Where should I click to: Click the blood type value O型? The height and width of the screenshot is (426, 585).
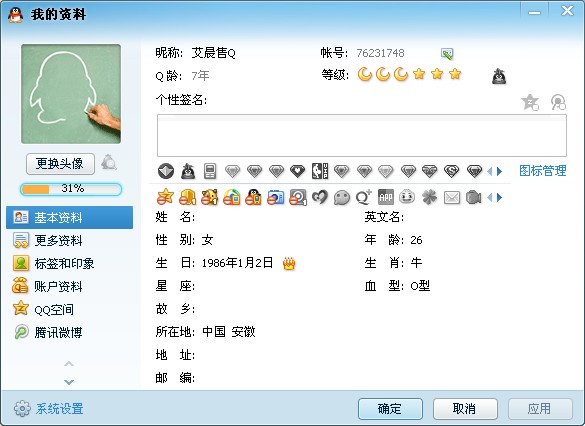[x=420, y=286]
